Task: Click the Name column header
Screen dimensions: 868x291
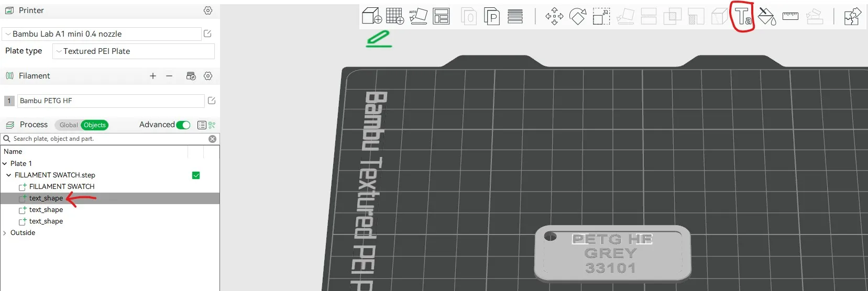Action: pyautogui.click(x=13, y=151)
